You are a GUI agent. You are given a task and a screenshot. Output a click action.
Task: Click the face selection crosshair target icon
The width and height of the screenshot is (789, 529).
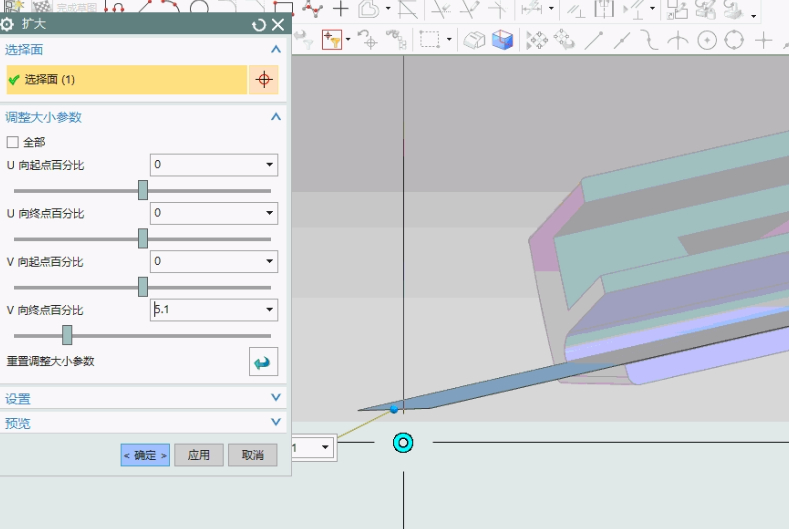264,80
